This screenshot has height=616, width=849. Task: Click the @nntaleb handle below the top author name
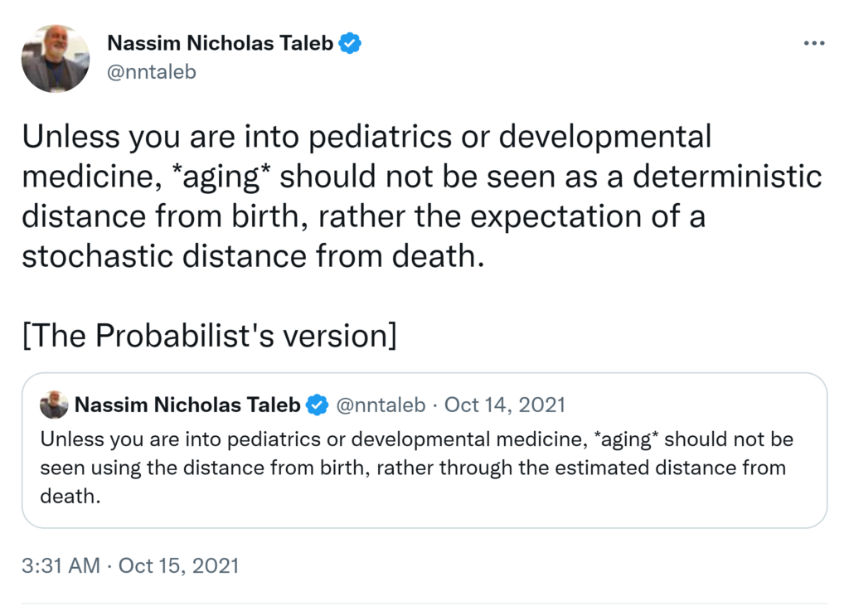tap(152, 71)
